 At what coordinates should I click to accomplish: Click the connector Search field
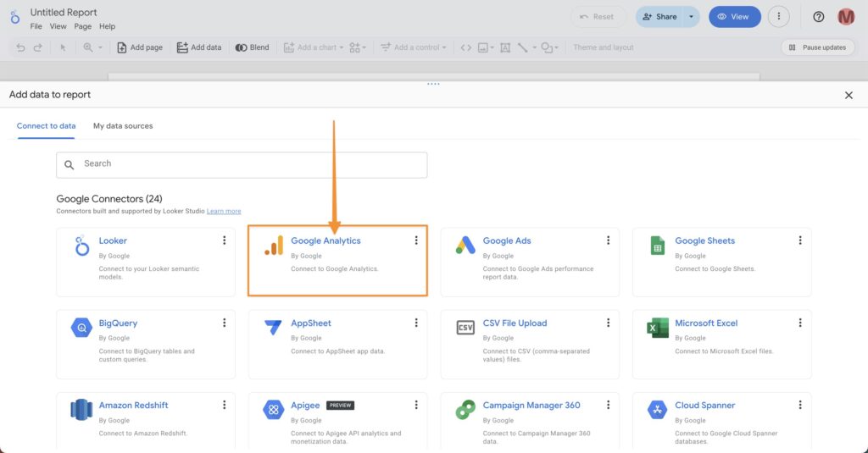[242, 165]
